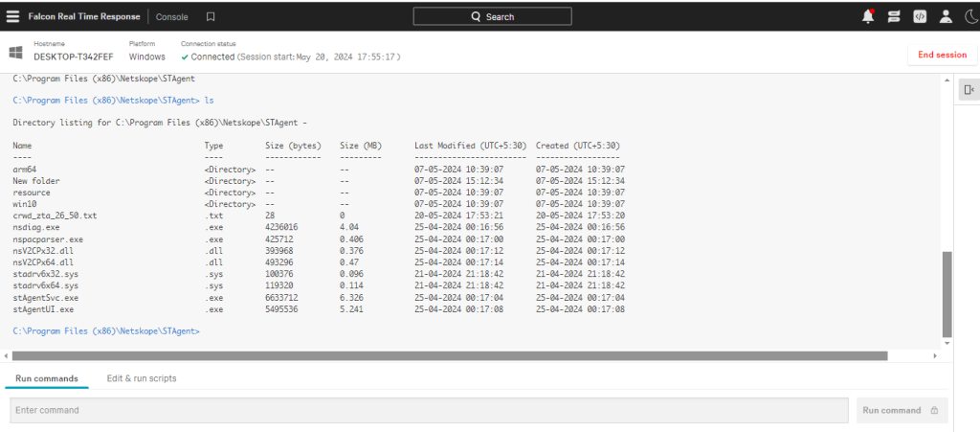The width and height of the screenshot is (980, 432).
Task: Click the Created (UTC+5:30) column header
Action: point(577,146)
